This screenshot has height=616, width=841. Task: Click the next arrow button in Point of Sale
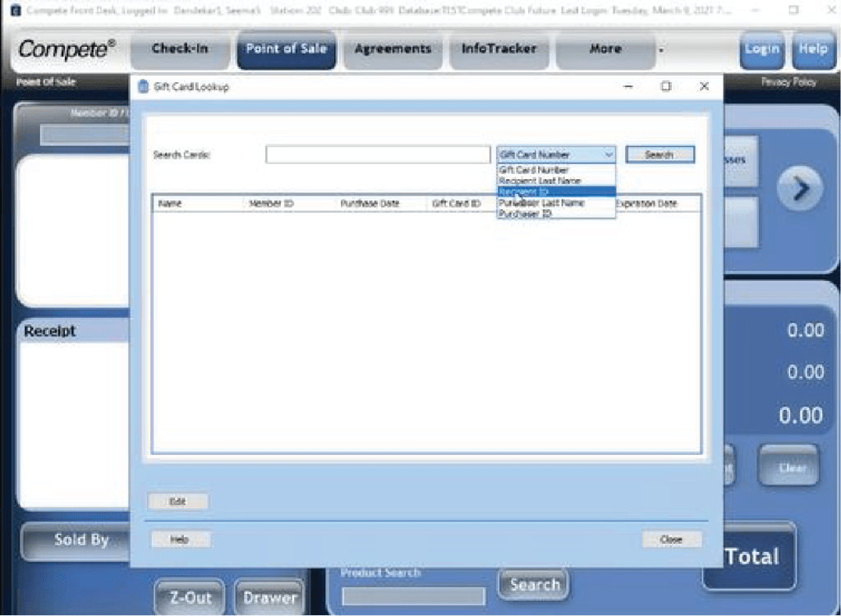[800, 188]
